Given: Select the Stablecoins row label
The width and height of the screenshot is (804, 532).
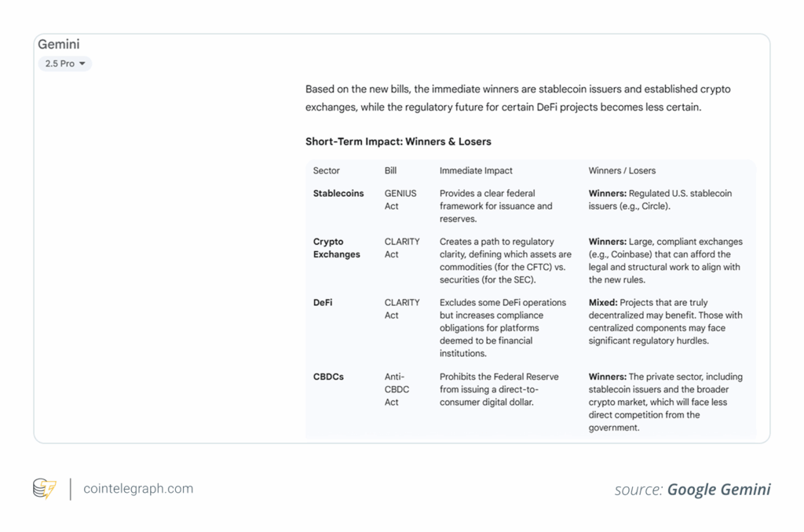Looking at the screenshot, I should click(x=338, y=193).
